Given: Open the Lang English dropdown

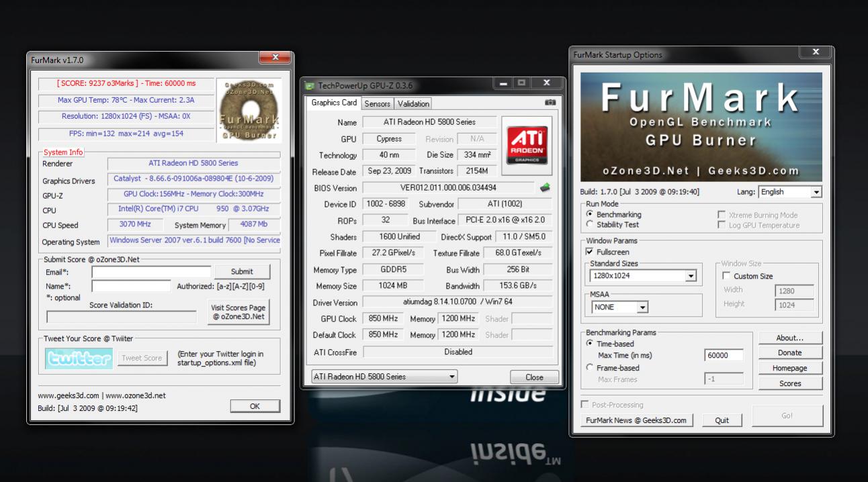Looking at the screenshot, I should click(x=790, y=192).
